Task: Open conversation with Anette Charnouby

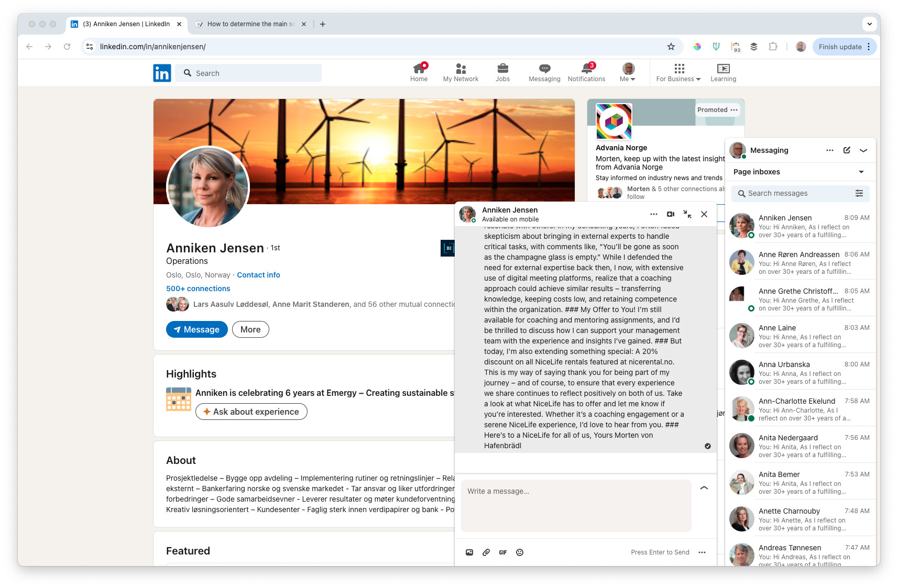Action: pyautogui.click(x=801, y=518)
